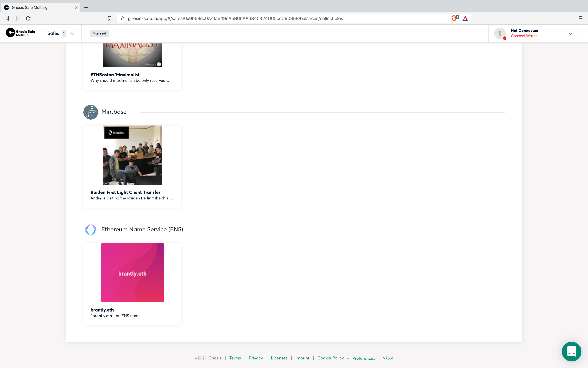Click the disconnected wallet avatar icon
Image resolution: width=588 pixels, height=368 pixels.
pyautogui.click(x=500, y=33)
